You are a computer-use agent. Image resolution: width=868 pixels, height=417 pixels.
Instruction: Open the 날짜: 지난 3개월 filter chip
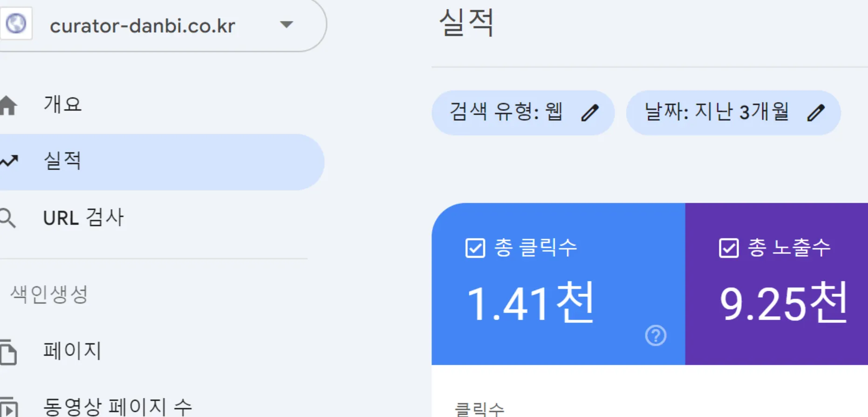click(731, 112)
